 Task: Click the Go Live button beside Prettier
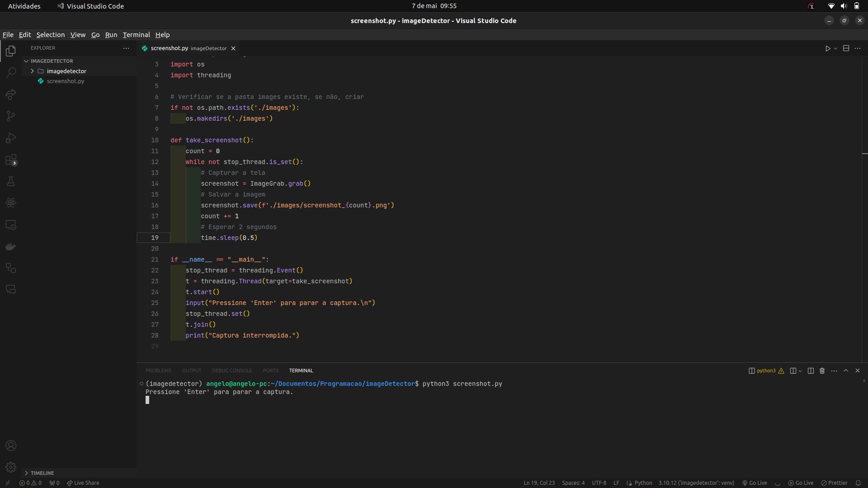801,483
